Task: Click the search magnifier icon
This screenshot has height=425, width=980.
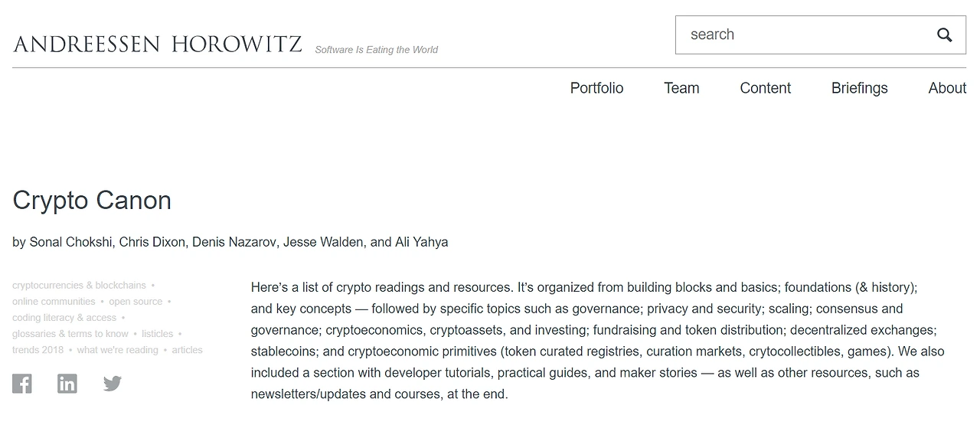Action: tap(945, 35)
